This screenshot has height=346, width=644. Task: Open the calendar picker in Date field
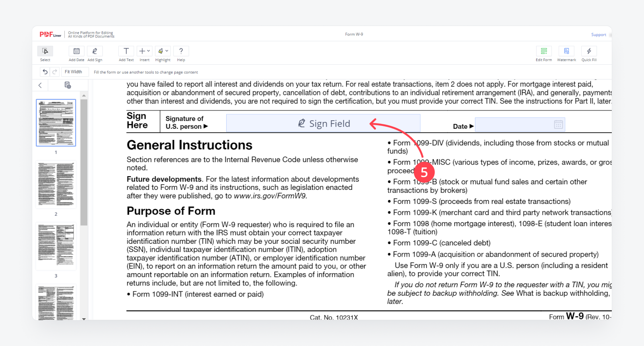tap(558, 125)
